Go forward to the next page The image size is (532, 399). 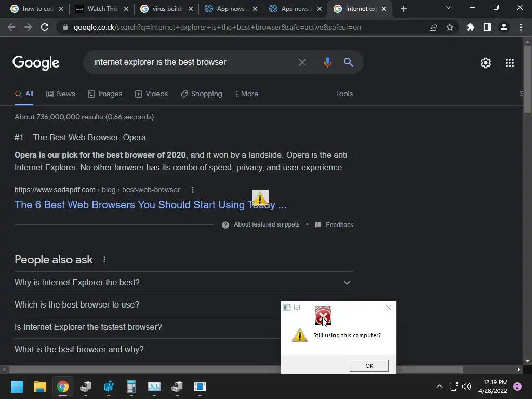tap(28, 27)
